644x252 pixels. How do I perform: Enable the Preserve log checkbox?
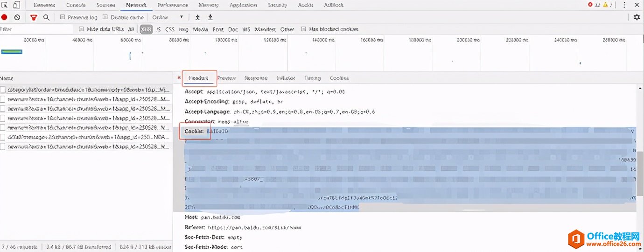63,17
